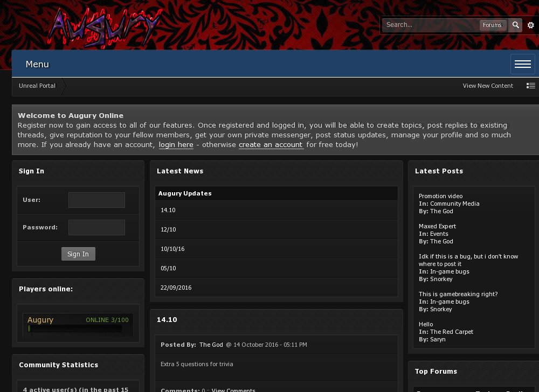Follow the "create an account" link
This screenshot has height=392, width=539.
click(271, 144)
